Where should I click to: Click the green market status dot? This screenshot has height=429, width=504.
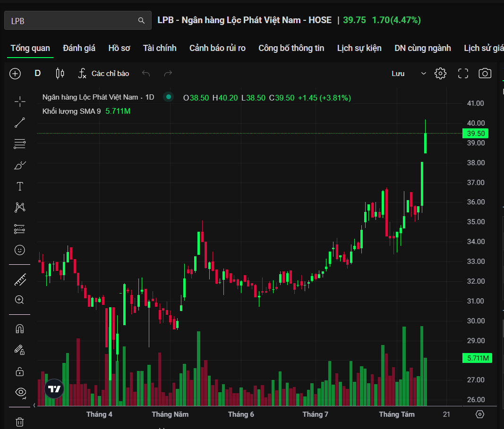[169, 97]
